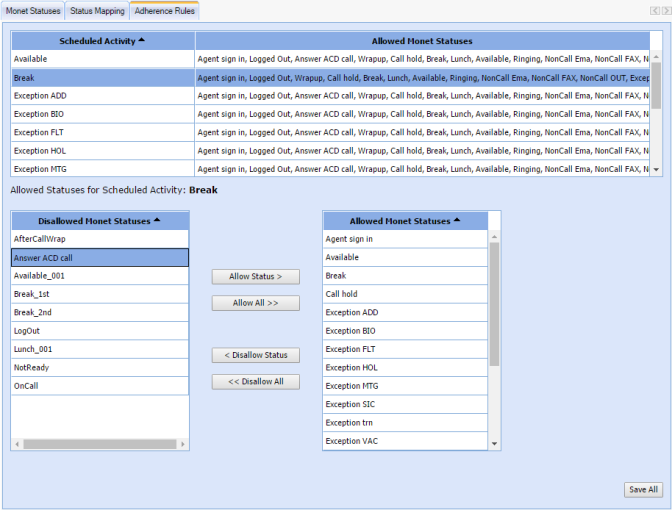This screenshot has width=672, height=510.
Task: Click the Disallowed list's scroll-left arrow
Action: point(17,443)
